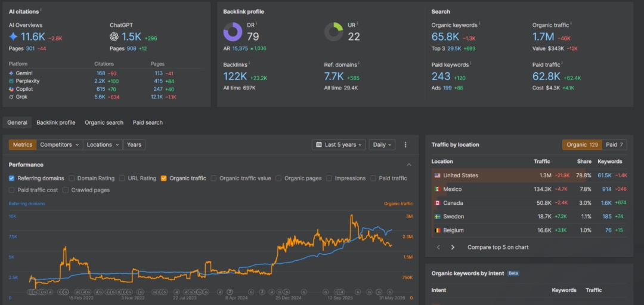Click the Mexico flag icon
644x305 pixels.
tap(438, 189)
